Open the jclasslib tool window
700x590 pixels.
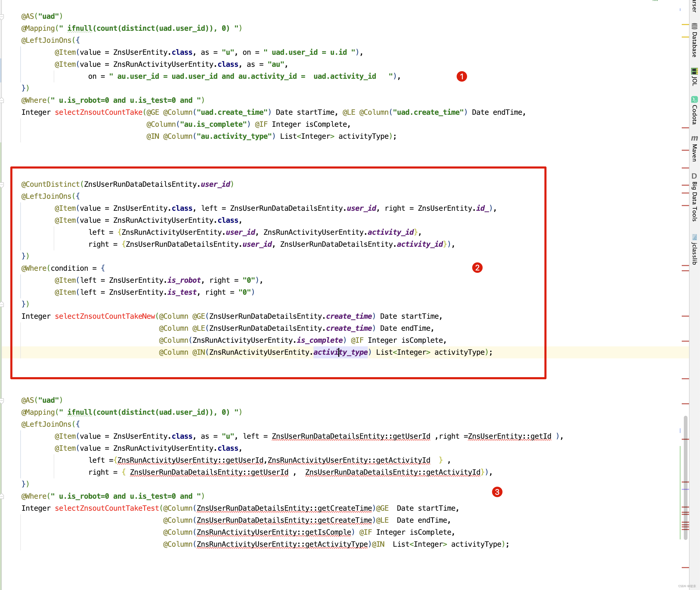pos(695,250)
